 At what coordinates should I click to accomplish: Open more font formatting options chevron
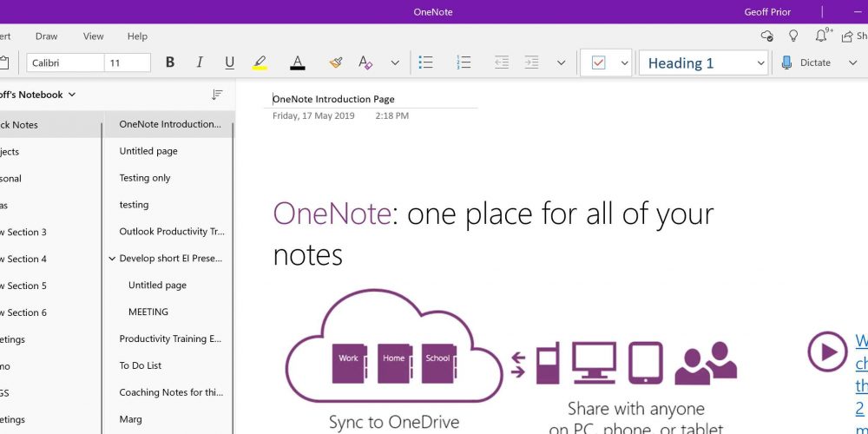tap(395, 62)
